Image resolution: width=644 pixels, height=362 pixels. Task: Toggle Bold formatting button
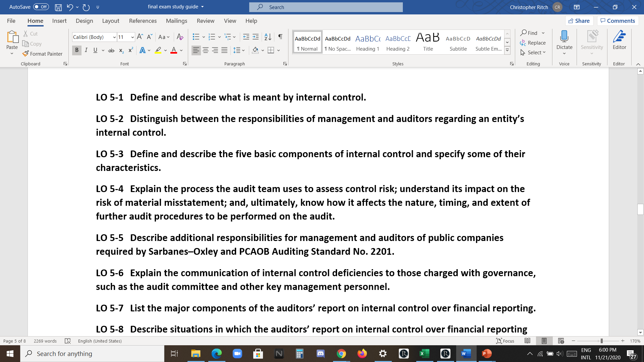77,50
